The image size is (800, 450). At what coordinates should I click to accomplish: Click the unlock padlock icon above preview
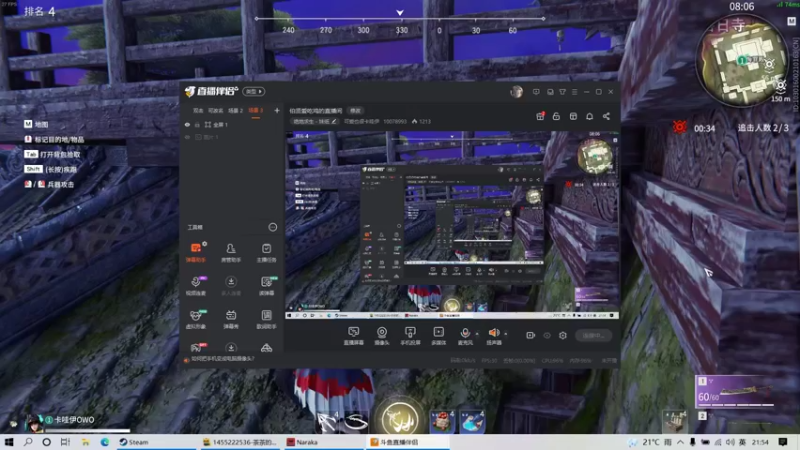pyautogui.click(x=557, y=116)
